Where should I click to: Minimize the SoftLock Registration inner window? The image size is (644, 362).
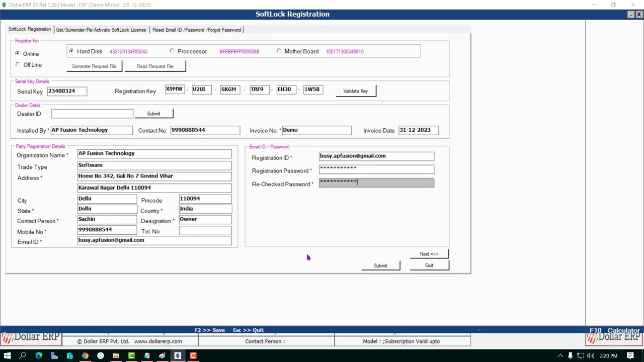(x=631, y=15)
